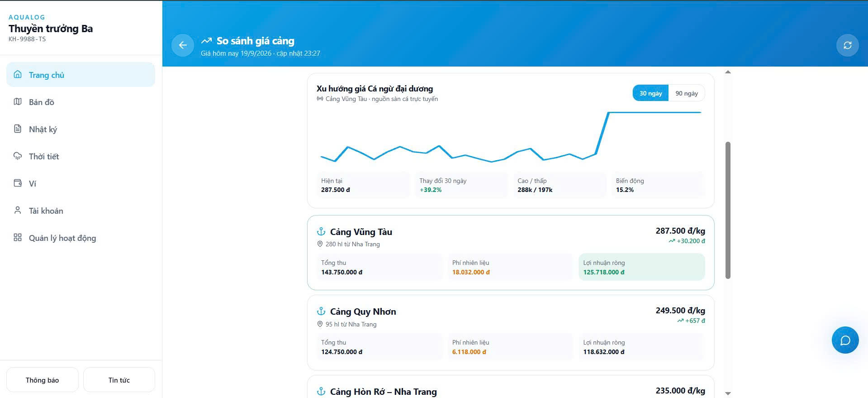Image resolution: width=868 pixels, height=398 pixels.
Task: Click the map icon beside Bản đồ
Action: click(x=18, y=102)
